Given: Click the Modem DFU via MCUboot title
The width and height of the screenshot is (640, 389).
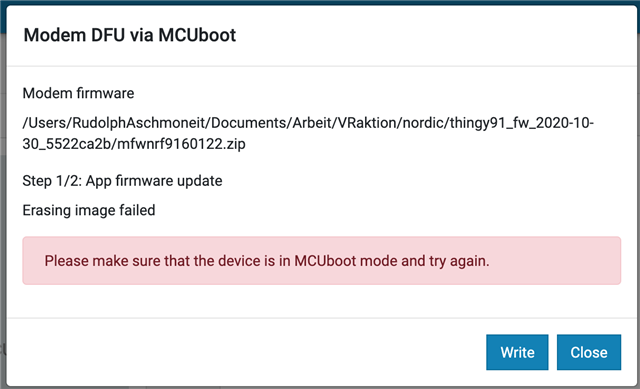Looking at the screenshot, I should (x=130, y=35).
